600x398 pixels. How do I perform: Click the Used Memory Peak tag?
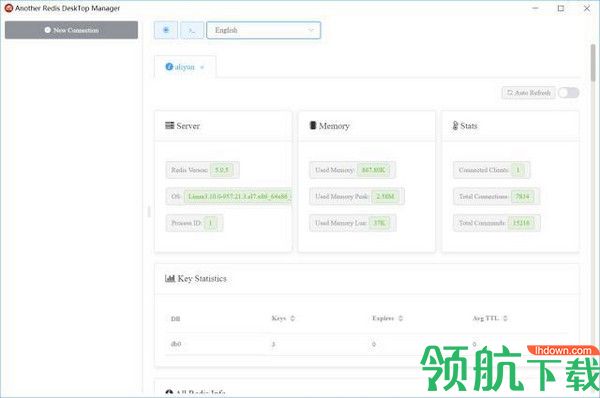[357, 196]
